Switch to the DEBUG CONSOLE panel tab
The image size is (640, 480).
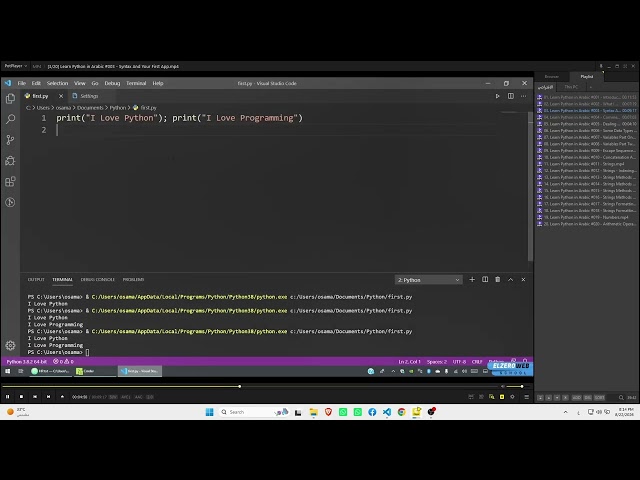[x=98, y=280]
